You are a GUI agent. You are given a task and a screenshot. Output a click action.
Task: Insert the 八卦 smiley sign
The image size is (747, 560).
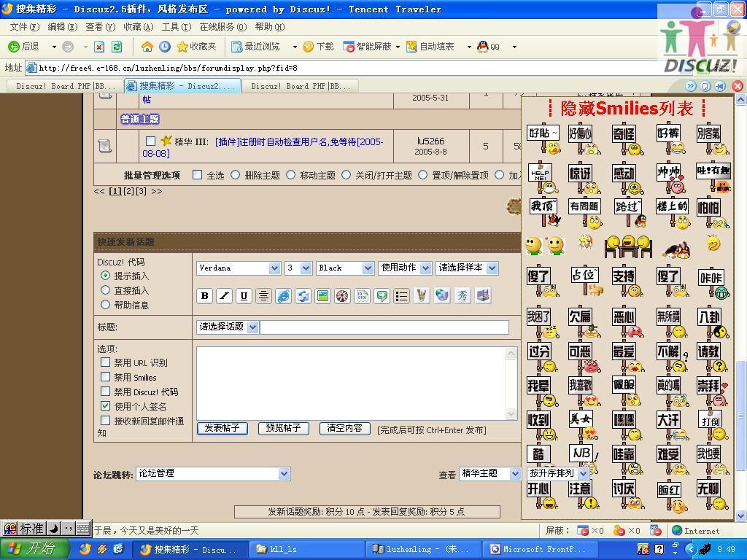pyautogui.click(x=712, y=323)
